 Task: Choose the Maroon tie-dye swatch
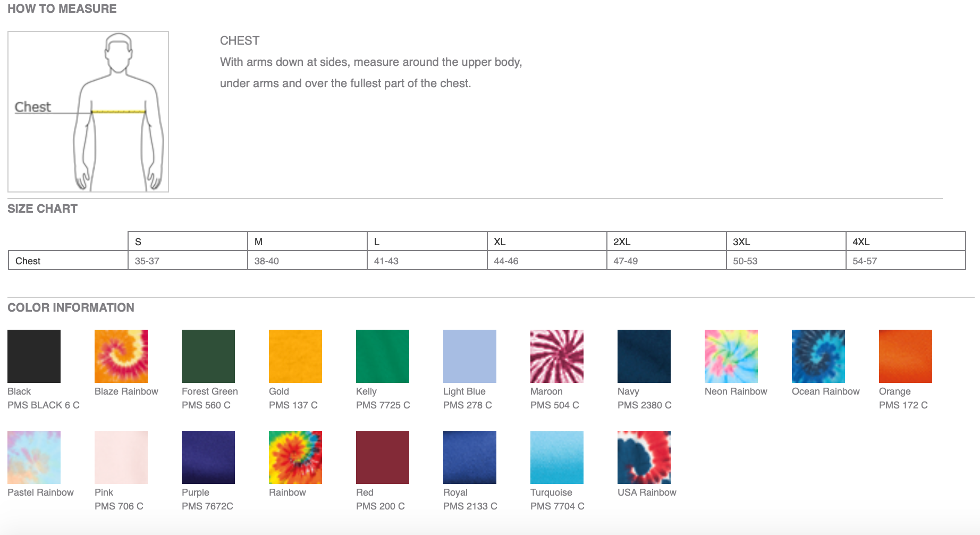pyautogui.click(x=557, y=356)
